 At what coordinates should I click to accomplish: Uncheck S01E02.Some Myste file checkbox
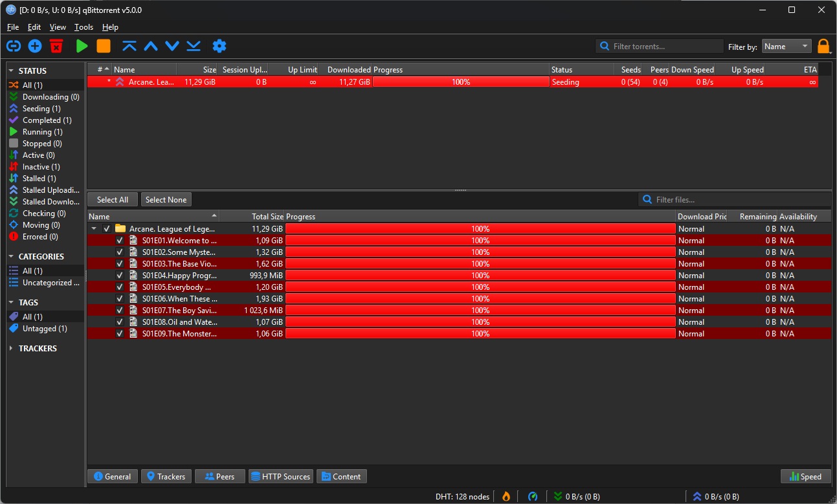[x=120, y=252]
